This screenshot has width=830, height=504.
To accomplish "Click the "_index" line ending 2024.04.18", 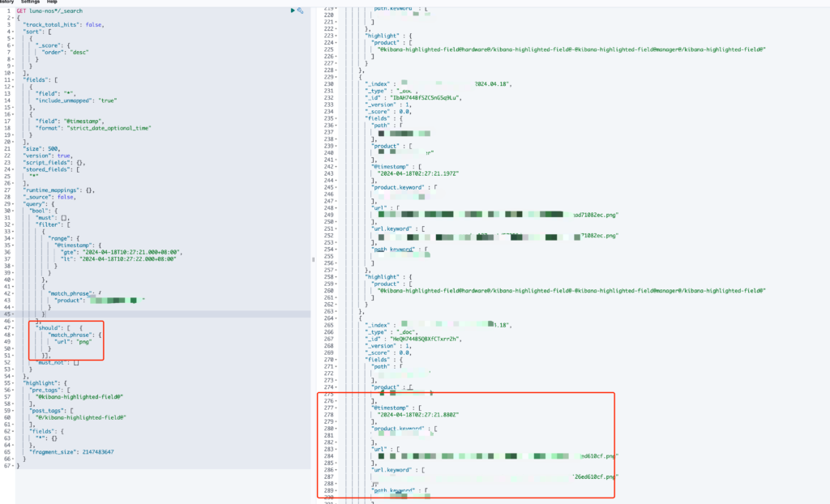I will [439, 83].
